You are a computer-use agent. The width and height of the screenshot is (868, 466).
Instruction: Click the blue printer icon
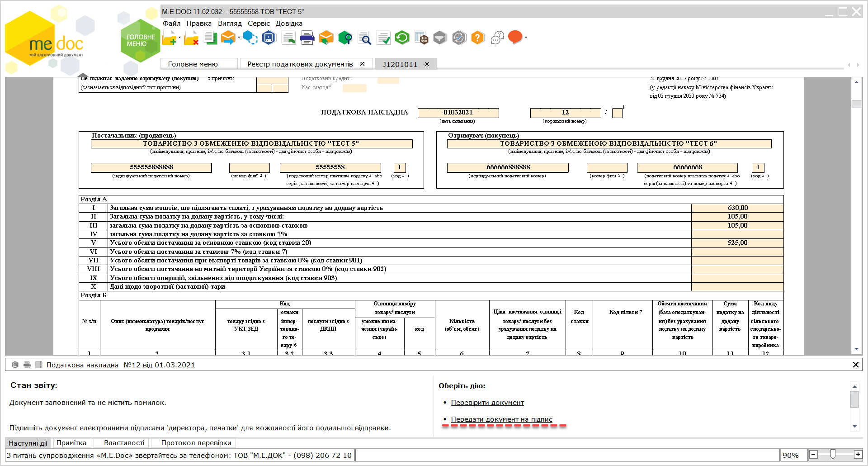[307, 38]
